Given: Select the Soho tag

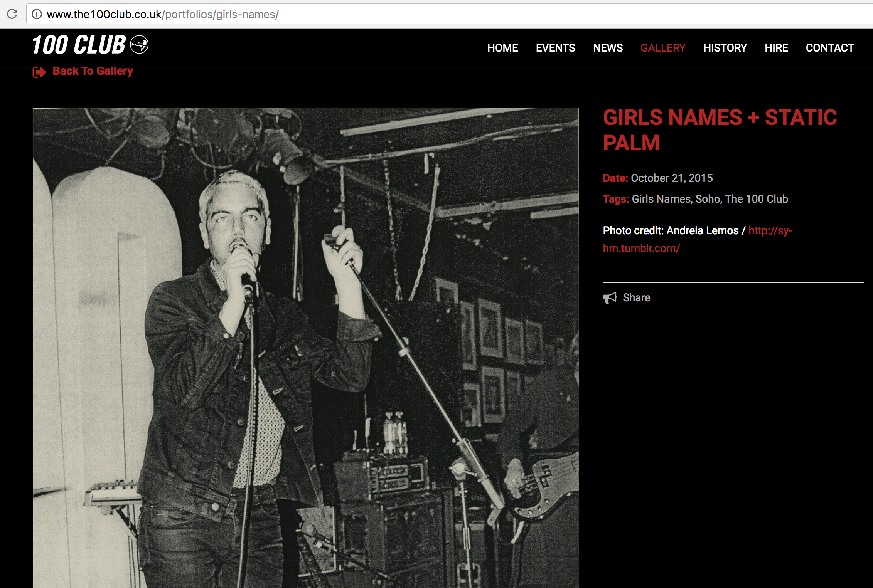Looking at the screenshot, I should pos(708,199).
